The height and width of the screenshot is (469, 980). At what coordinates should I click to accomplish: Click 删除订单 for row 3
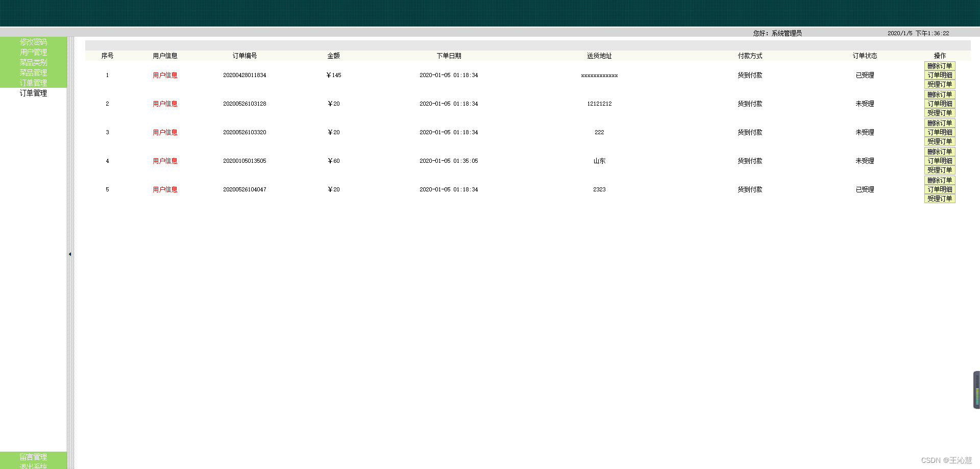[940, 123]
